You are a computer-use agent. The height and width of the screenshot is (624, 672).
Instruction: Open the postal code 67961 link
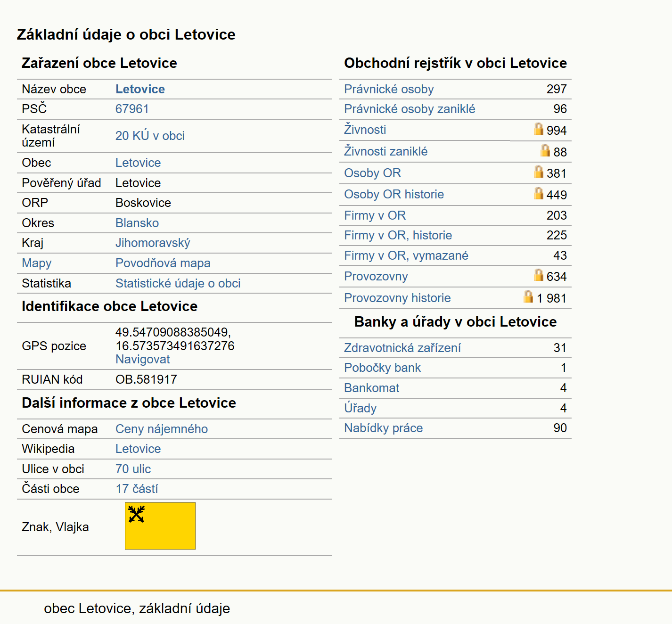point(132,109)
